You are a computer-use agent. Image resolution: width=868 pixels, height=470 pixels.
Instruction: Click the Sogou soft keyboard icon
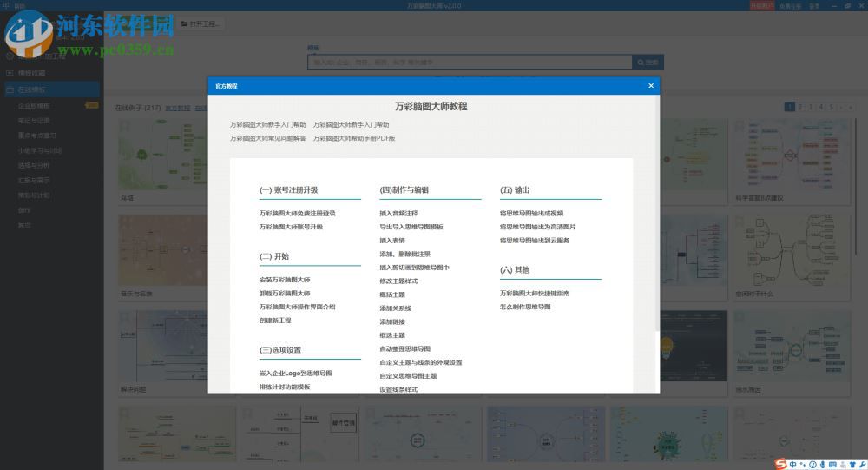(x=832, y=465)
